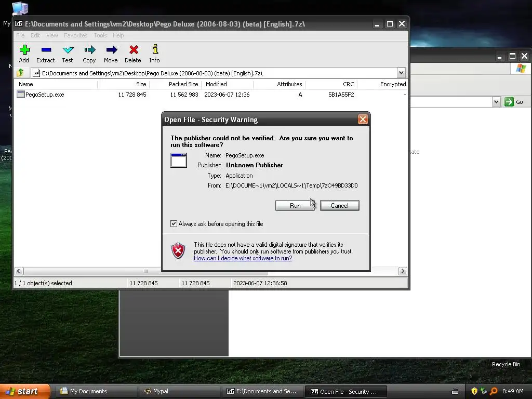Sort by the Name column header

[56, 84]
